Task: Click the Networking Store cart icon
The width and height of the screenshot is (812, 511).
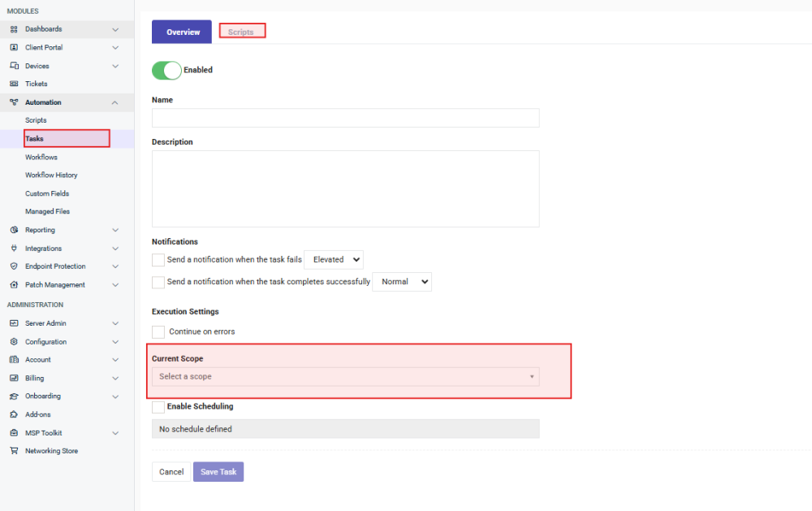Action: click(x=14, y=450)
